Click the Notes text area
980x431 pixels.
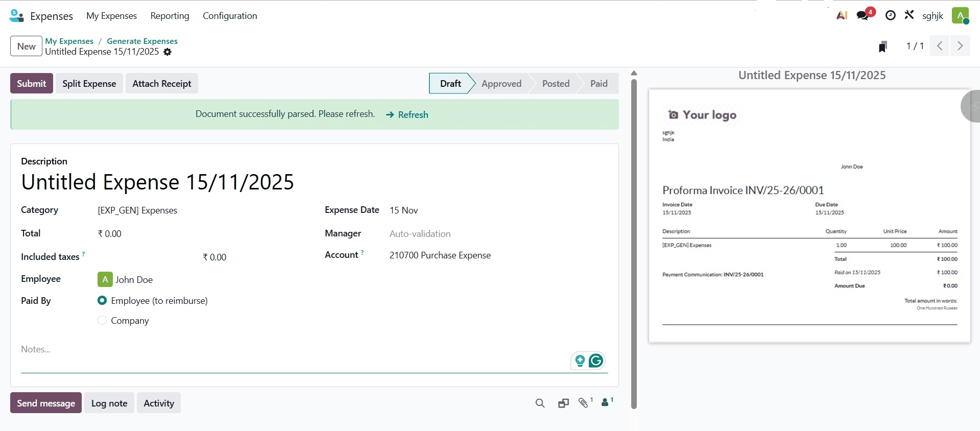(315, 358)
